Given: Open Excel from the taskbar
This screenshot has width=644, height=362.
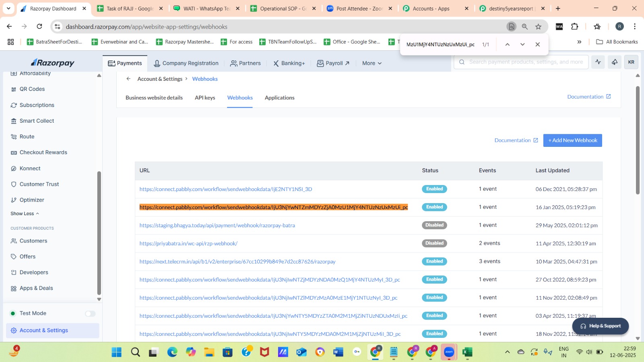Looking at the screenshot, I should tap(467, 352).
